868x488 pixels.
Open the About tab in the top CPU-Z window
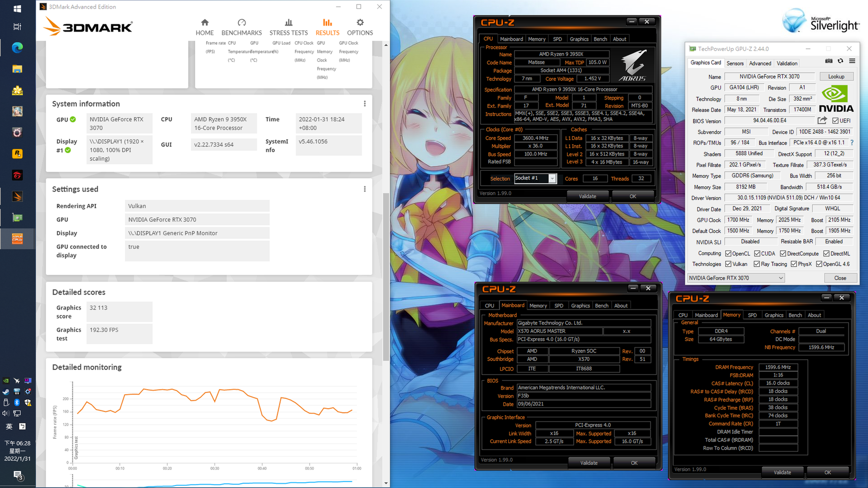(x=619, y=39)
